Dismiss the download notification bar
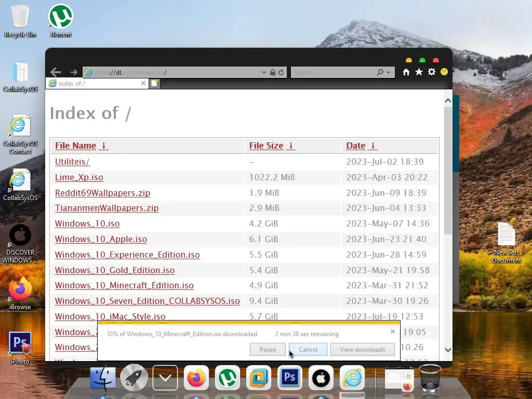This screenshot has width=532, height=399. point(393,331)
